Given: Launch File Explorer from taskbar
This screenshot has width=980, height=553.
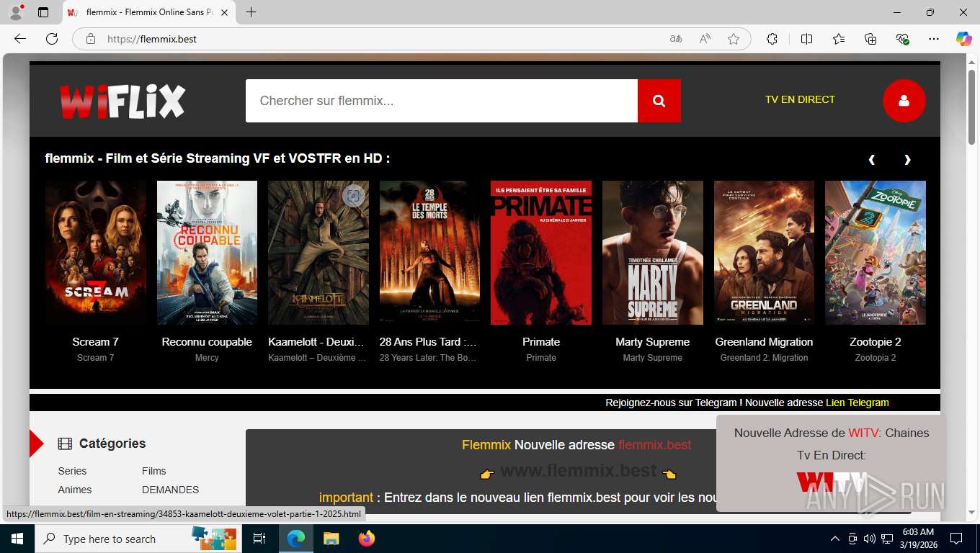Looking at the screenshot, I should (331, 539).
